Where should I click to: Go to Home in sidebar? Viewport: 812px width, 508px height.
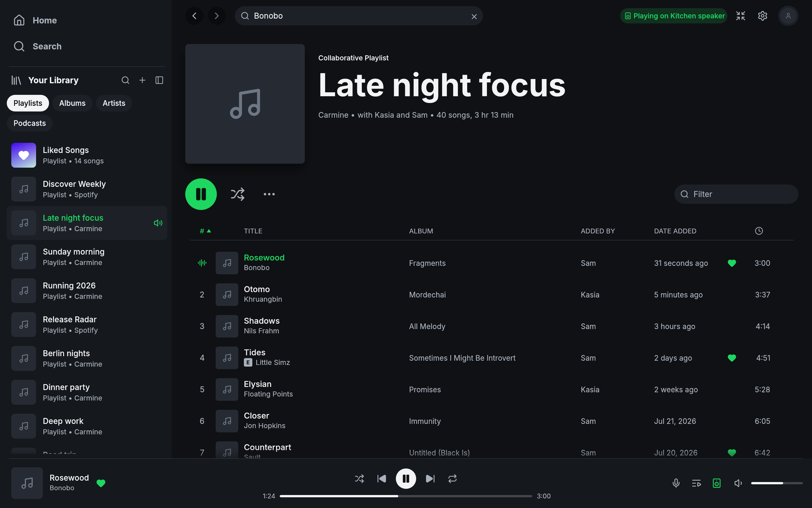point(35,20)
